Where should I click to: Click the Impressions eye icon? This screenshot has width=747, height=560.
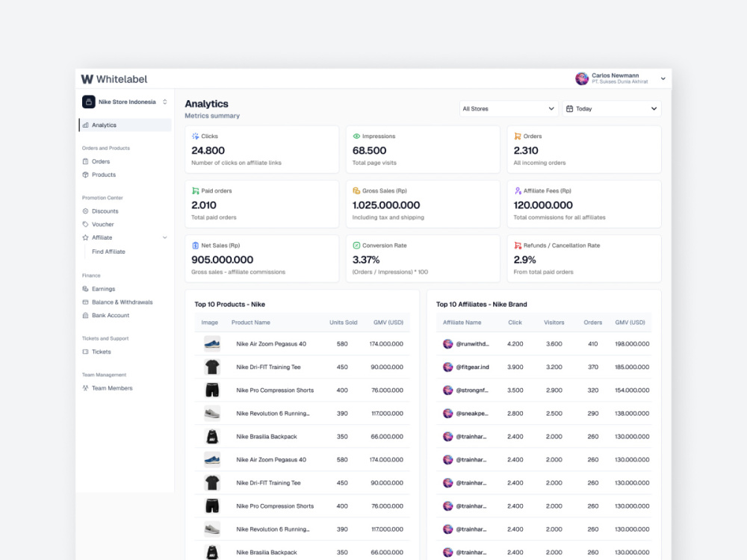pos(356,136)
